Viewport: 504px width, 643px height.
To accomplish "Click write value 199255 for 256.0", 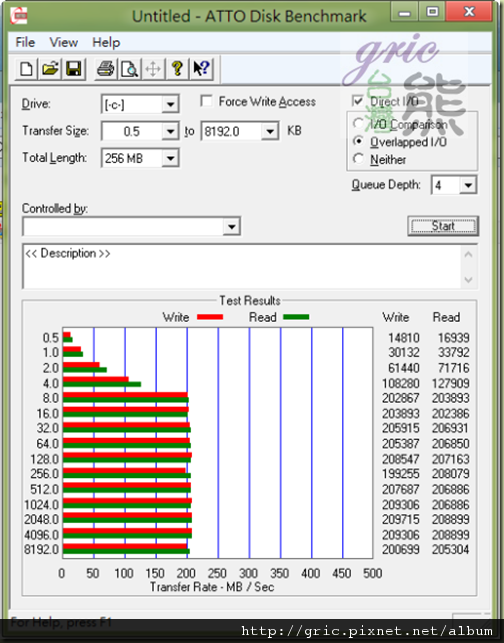I will pyautogui.click(x=401, y=474).
